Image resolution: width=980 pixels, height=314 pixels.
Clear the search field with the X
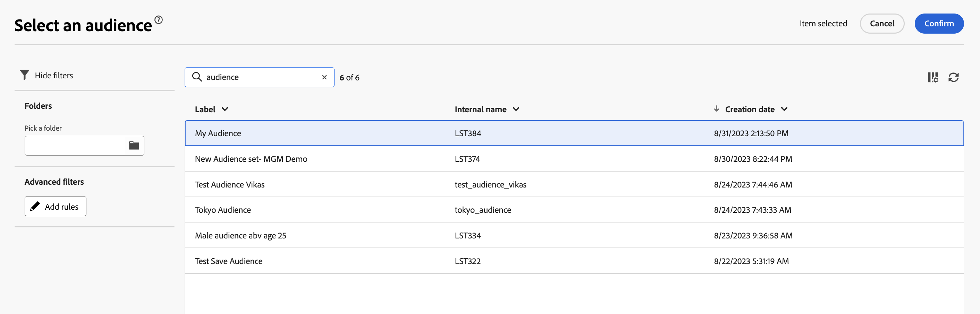(x=324, y=77)
